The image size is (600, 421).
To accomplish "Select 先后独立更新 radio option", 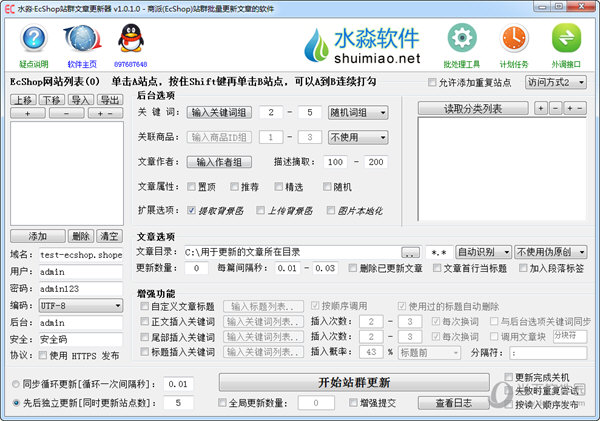I will coord(16,403).
